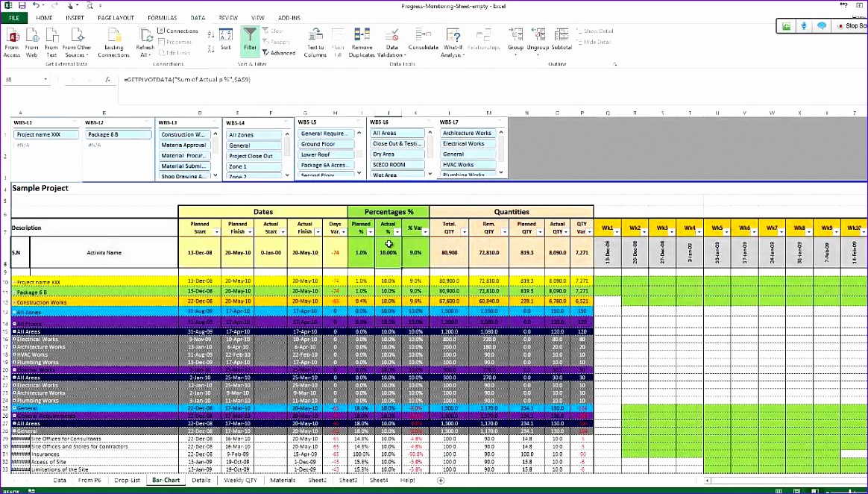Image resolution: width=868 pixels, height=494 pixels.
Task: Click the Save icon in quick access toolbar
Action: pos(22,5)
